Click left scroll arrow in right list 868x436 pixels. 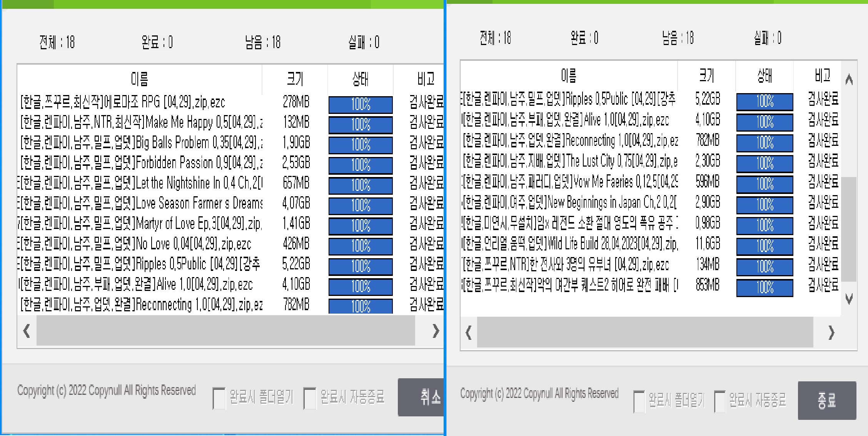click(469, 332)
